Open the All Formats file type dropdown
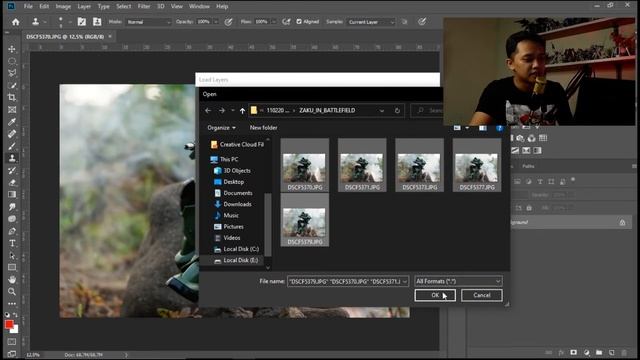 point(458,281)
